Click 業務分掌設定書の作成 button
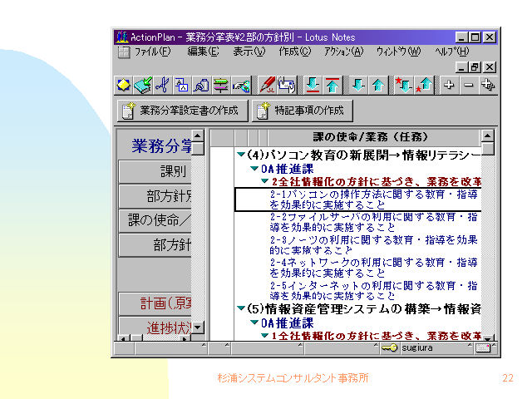This screenshot has width=532, height=399. pyautogui.click(x=180, y=111)
